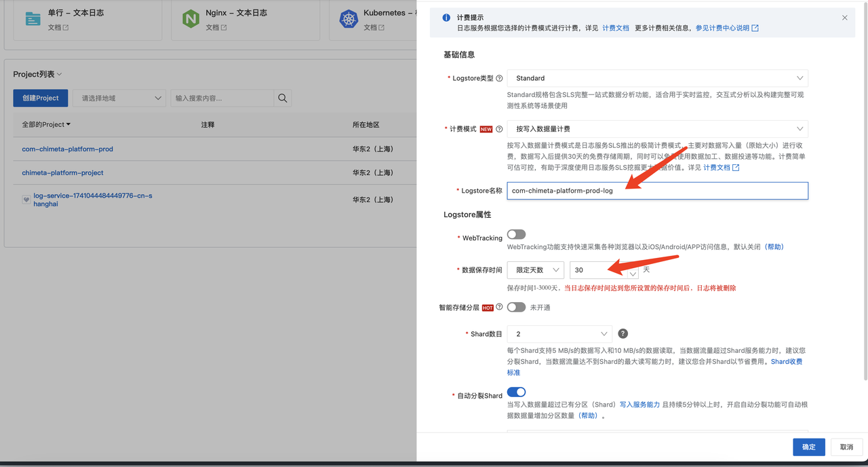Image resolution: width=868 pixels, height=467 pixels.
Task: Open the 全部的Project filter menu
Action: 46,125
